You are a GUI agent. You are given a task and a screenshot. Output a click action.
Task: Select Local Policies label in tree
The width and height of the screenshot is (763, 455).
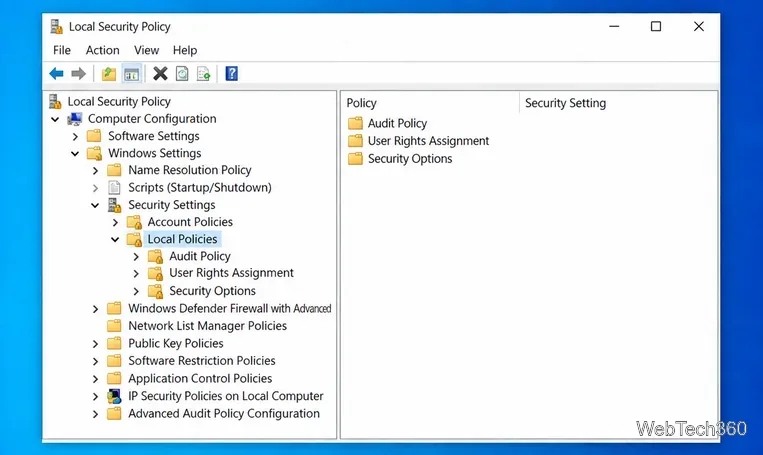[x=182, y=239]
